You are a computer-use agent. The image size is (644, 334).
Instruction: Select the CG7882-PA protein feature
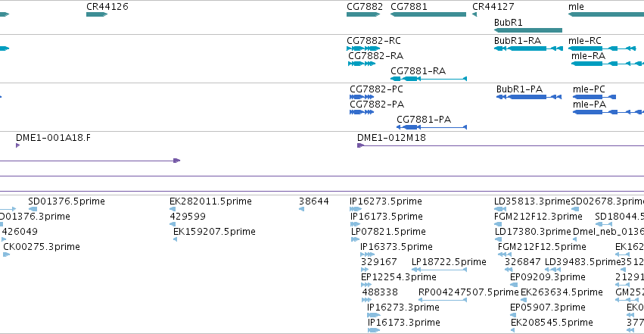click(x=362, y=112)
